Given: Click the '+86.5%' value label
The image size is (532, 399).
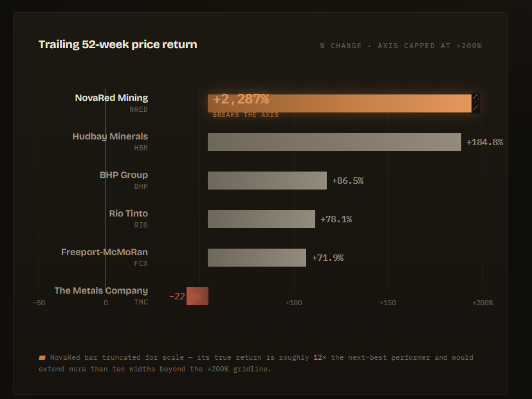Looking at the screenshot, I should [348, 181].
